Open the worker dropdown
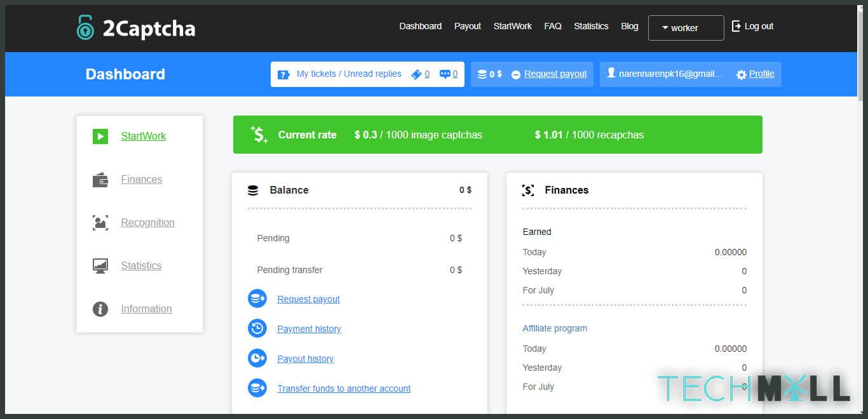The width and height of the screenshot is (868, 419). (686, 28)
